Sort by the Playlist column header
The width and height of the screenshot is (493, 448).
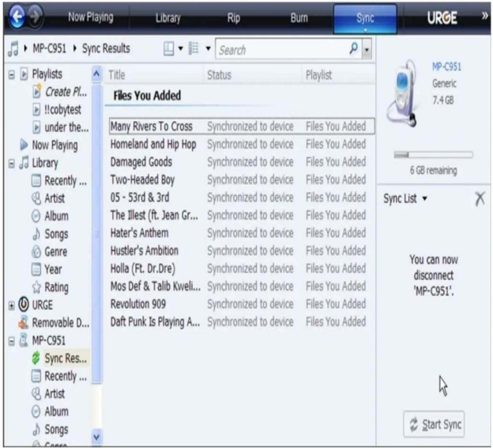point(339,75)
